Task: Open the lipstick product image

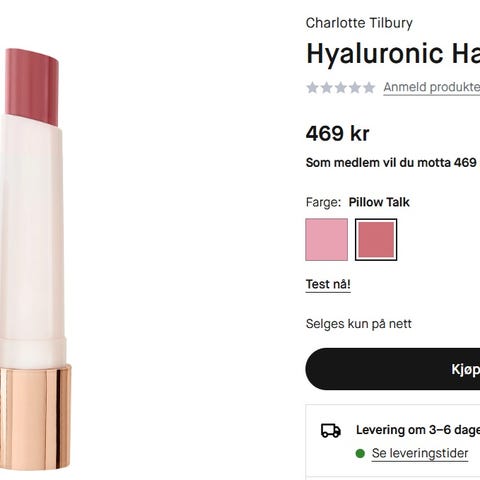Action: click(35, 258)
